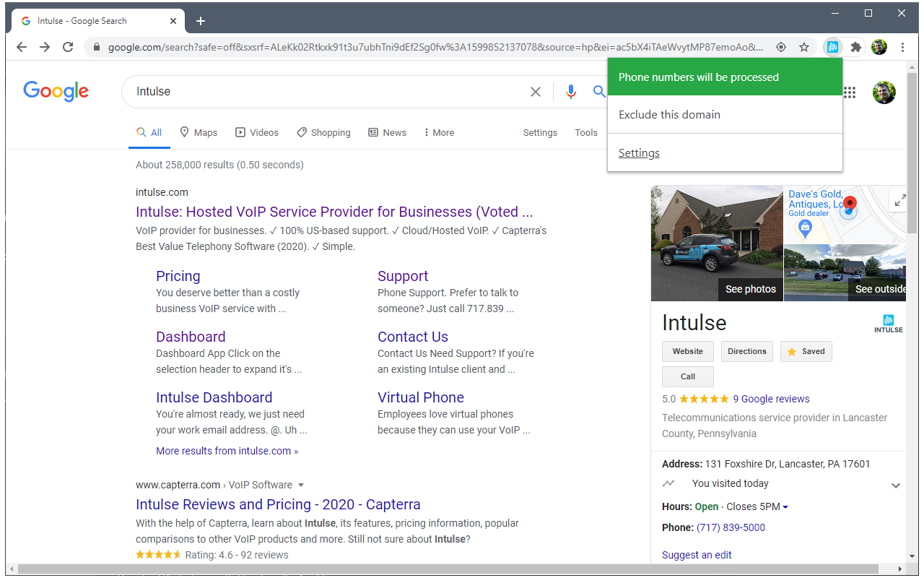This screenshot has height=578, width=924.
Task: Choose Exclude this domain
Action: 725,115
